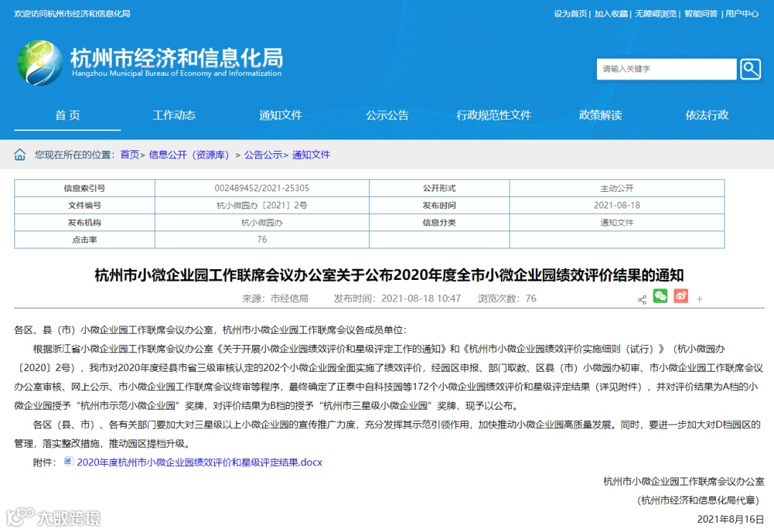The height and width of the screenshot is (532, 774).
Task: Click the article headline title text
Action: coord(389,275)
